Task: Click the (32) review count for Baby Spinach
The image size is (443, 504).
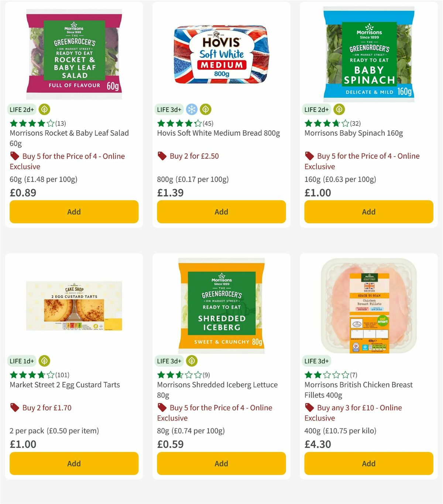Action: click(x=355, y=124)
